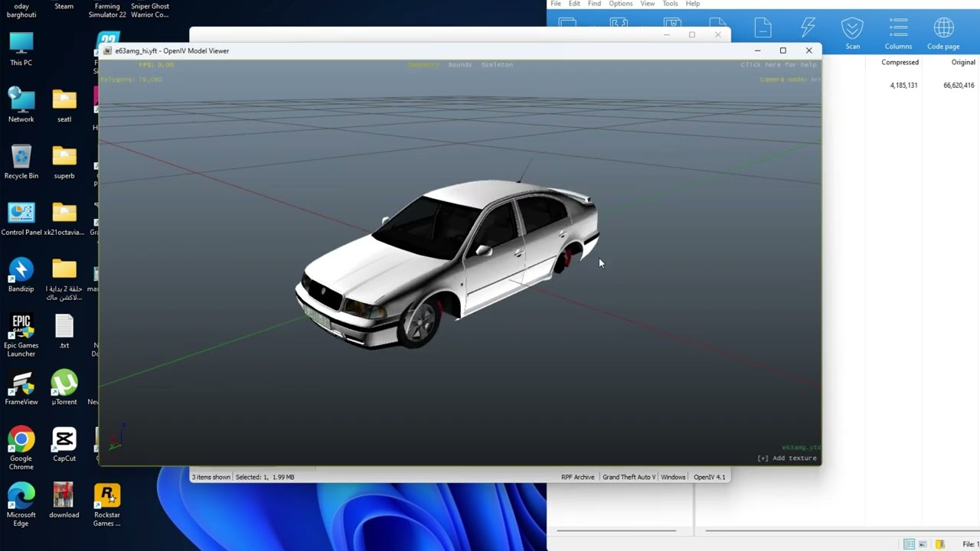The width and height of the screenshot is (980, 551).
Task: Click the 'Windows' status bar entry
Action: click(673, 478)
